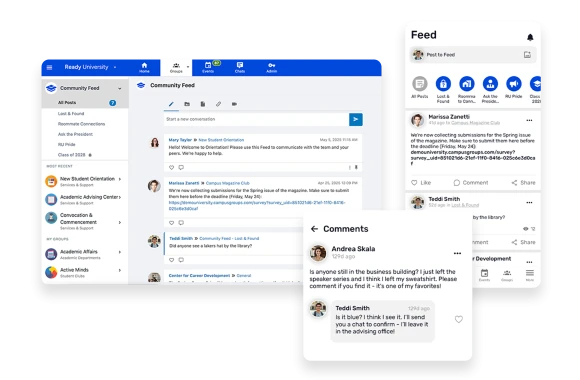
Task: Select the paperclip attach icon
Action: click(x=219, y=104)
